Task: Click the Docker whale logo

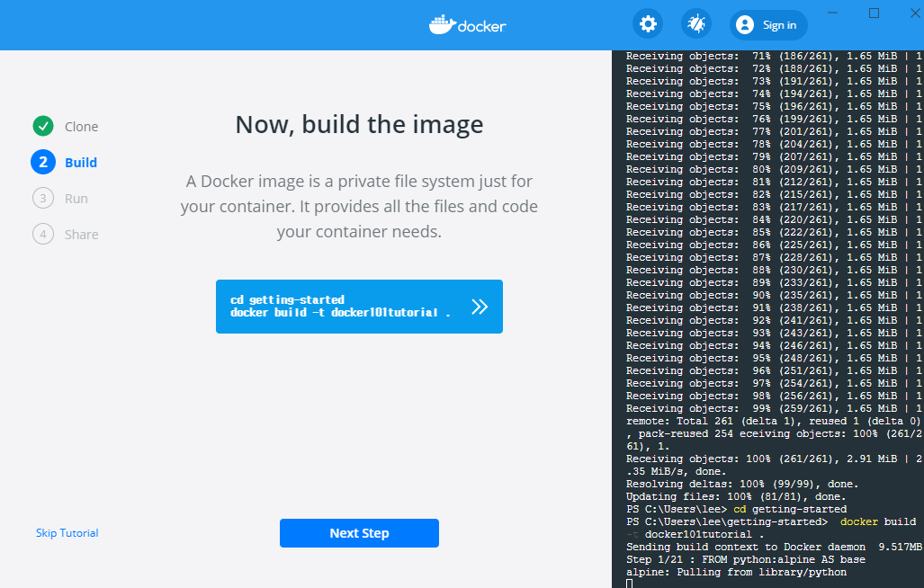Action: [443, 24]
